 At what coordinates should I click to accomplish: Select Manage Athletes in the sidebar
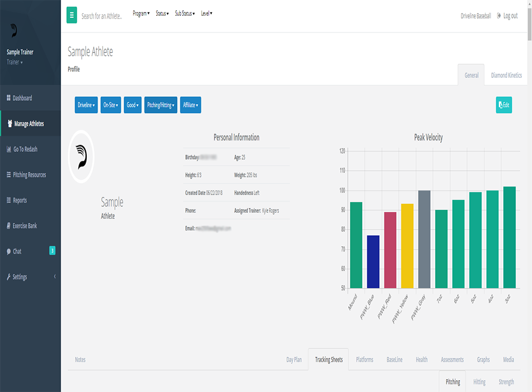(x=28, y=124)
